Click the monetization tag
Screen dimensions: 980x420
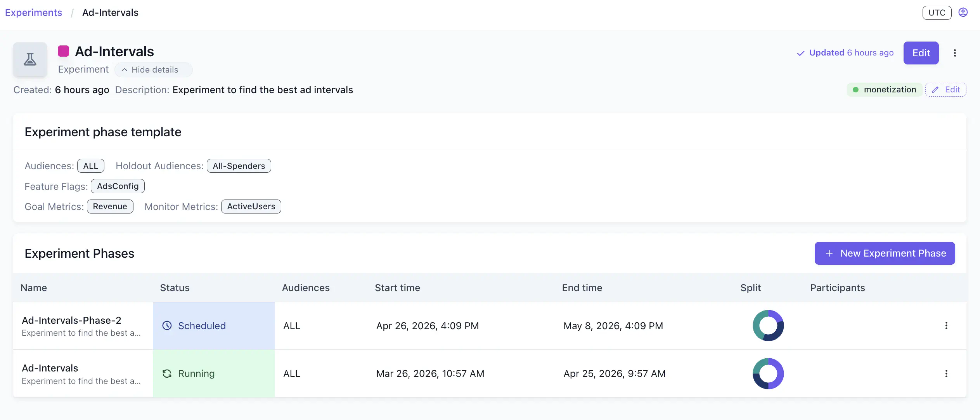click(x=884, y=90)
